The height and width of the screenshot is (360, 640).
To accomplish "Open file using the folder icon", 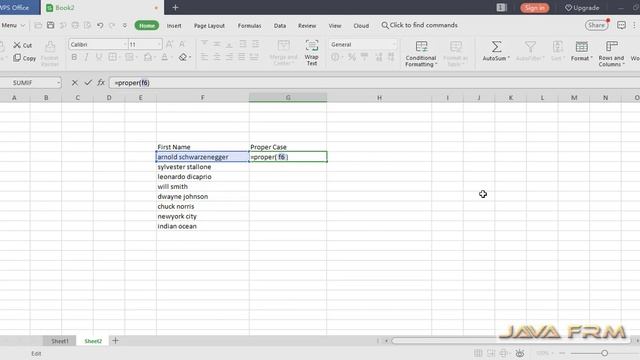I will coord(38,25).
